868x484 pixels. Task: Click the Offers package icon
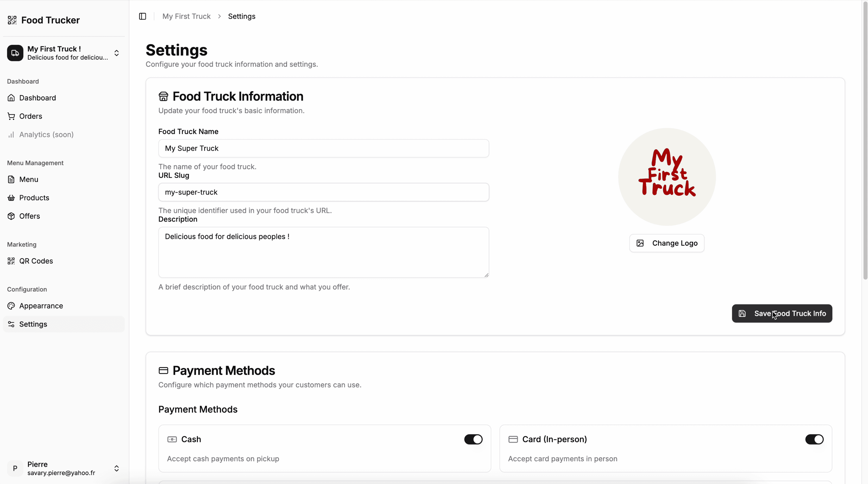point(11,216)
